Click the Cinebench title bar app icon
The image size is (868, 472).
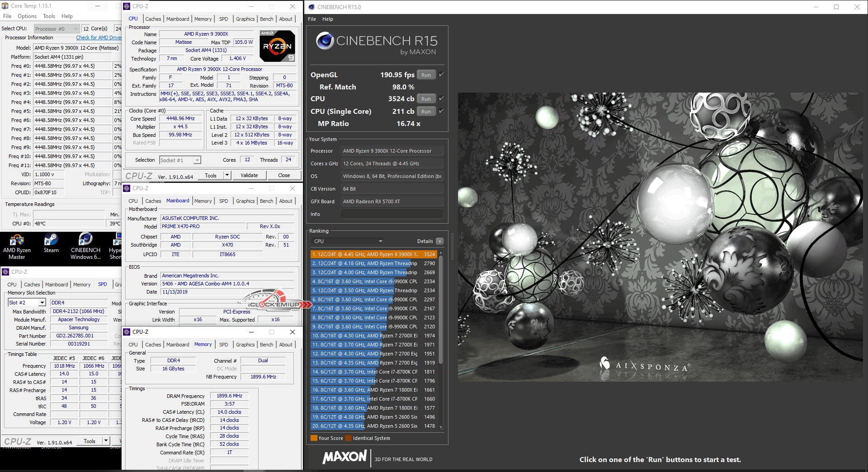pyautogui.click(x=311, y=7)
